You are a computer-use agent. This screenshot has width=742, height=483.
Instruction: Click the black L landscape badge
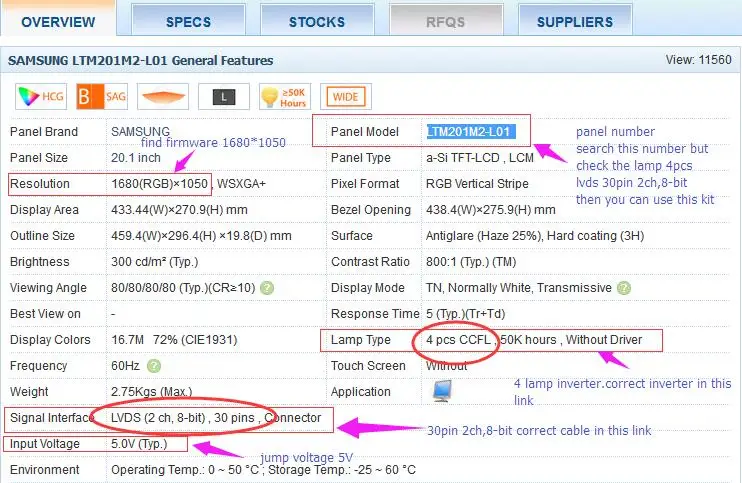point(224,97)
